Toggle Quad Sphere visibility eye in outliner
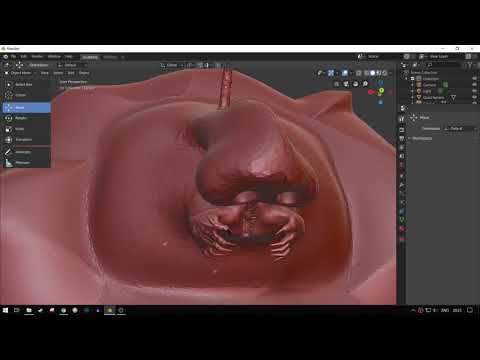The width and height of the screenshot is (480, 360). (474, 97)
